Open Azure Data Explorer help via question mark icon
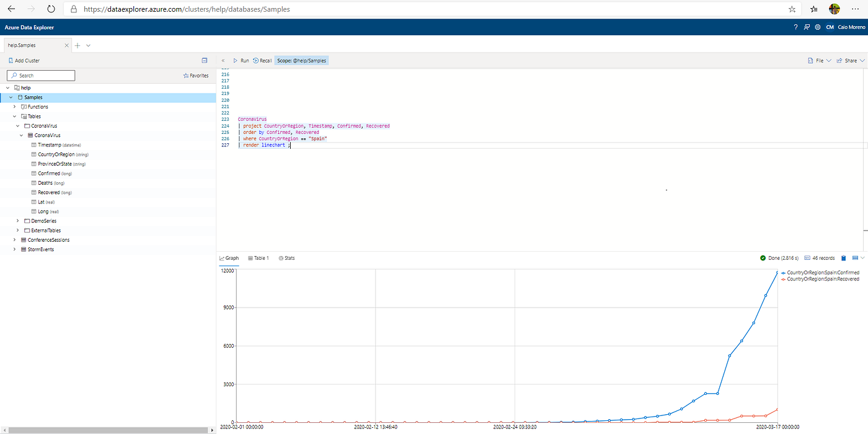The height and width of the screenshot is (434, 868). coord(795,27)
